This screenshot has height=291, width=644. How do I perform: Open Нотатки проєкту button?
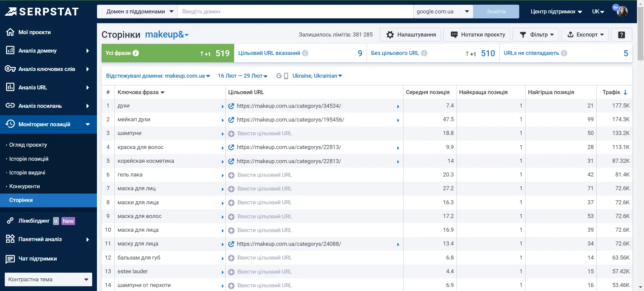pos(477,35)
